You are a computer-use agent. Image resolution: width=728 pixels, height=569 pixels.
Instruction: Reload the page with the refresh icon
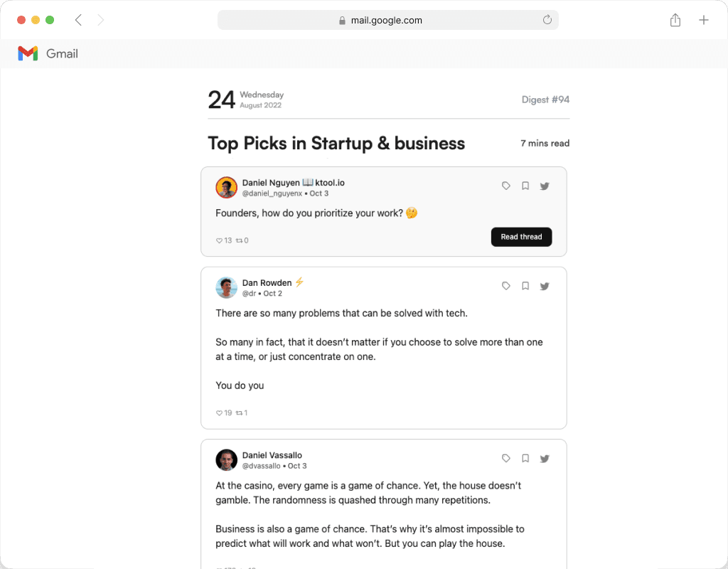547,19
